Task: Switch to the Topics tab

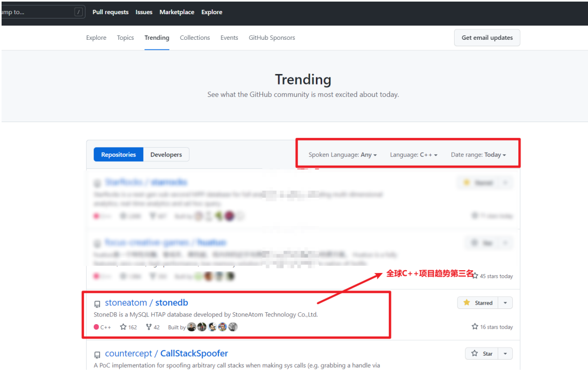Action: coord(125,38)
